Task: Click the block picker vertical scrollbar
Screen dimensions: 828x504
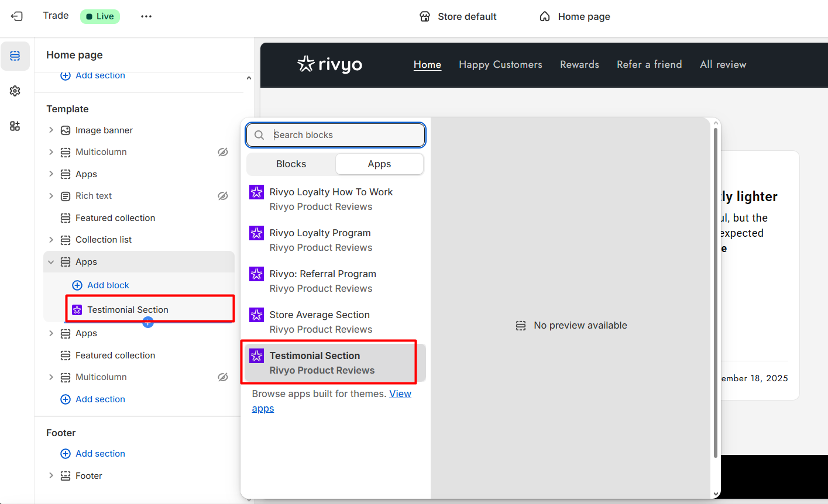Action: click(715, 292)
